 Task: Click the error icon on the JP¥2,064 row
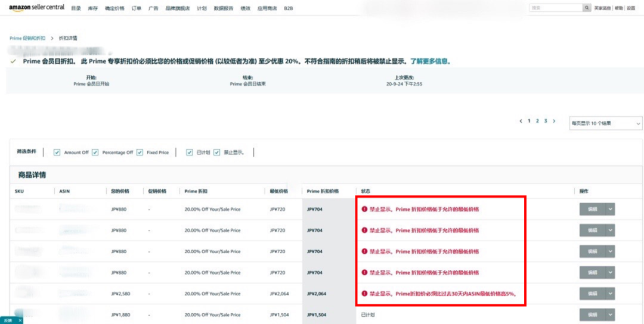click(364, 293)
